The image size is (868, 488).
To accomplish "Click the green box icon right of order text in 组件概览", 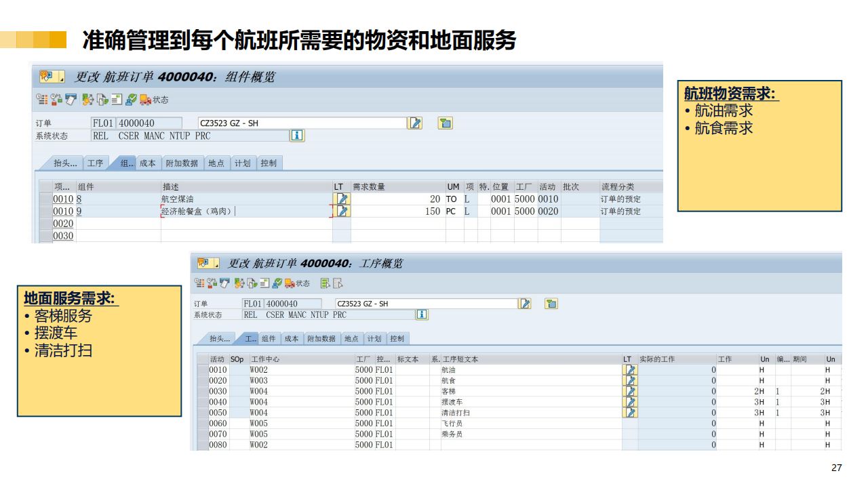I will coord(445,123).
